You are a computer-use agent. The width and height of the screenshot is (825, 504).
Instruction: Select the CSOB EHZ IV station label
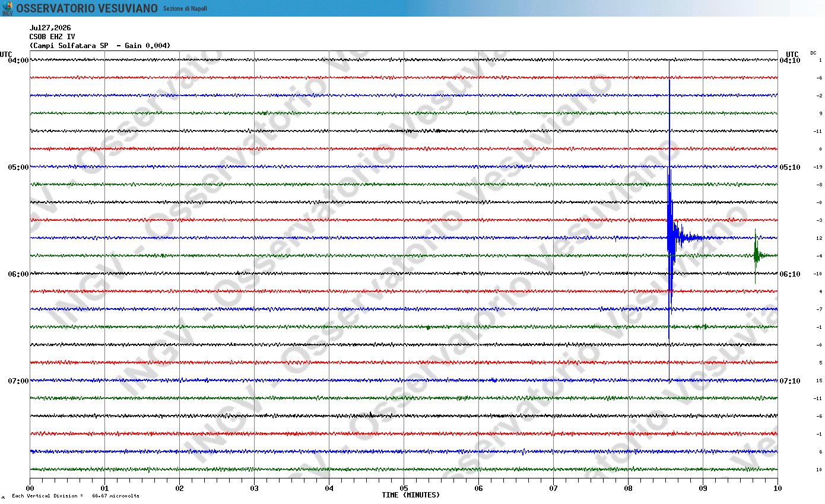click(x=52, y=37)
